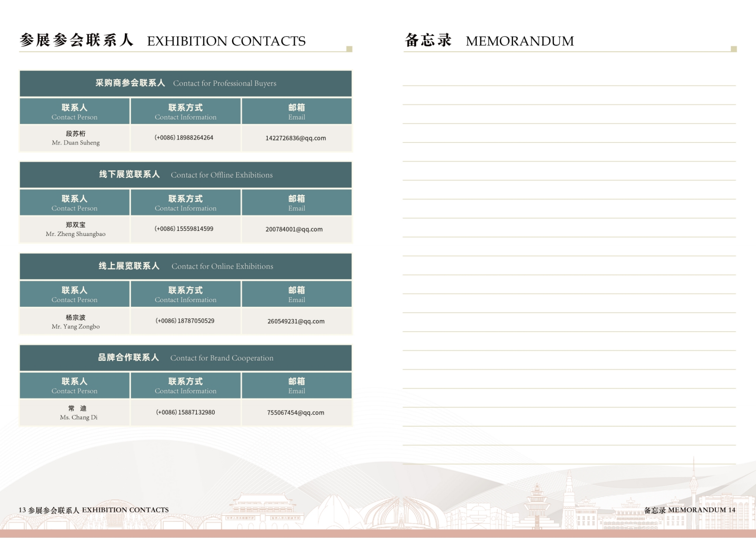Image resolution: width=756 pixels, height=538 pixels.
Task: Select the gold square icon beside MEMORANDUM
Action: [x=733, y=48]
